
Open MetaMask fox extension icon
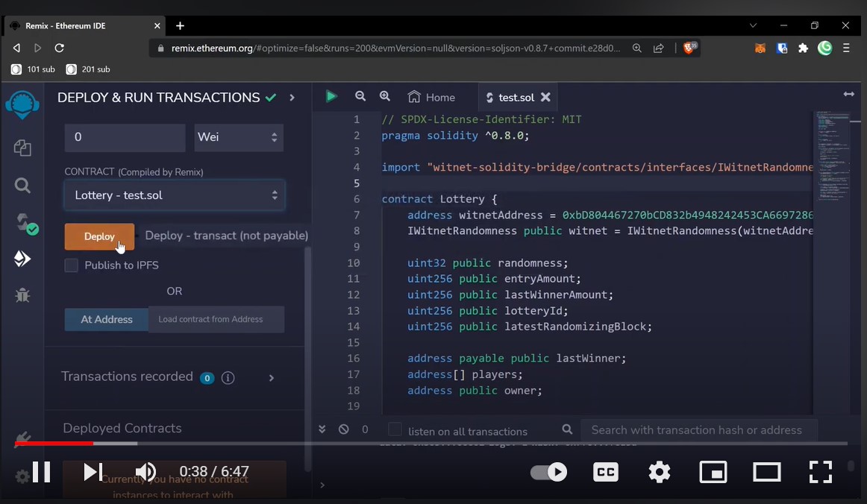pos(760,48)
